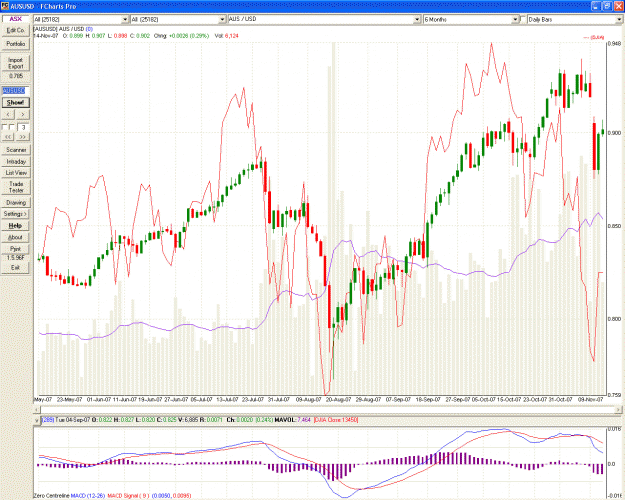625x500 pixels.
Task: Click the DJIA legend in chart corner
Action: click(x=594, y=37)
